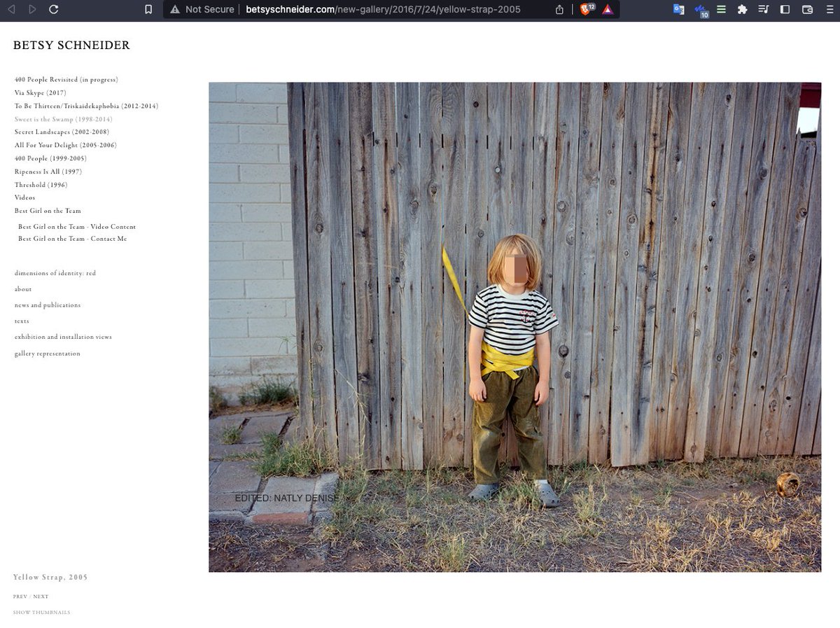Open the Brave Shields lion icon
Image resolution: width=840 pixels, height=628 pixels.
pyautogui.click(x=585, y=10)
